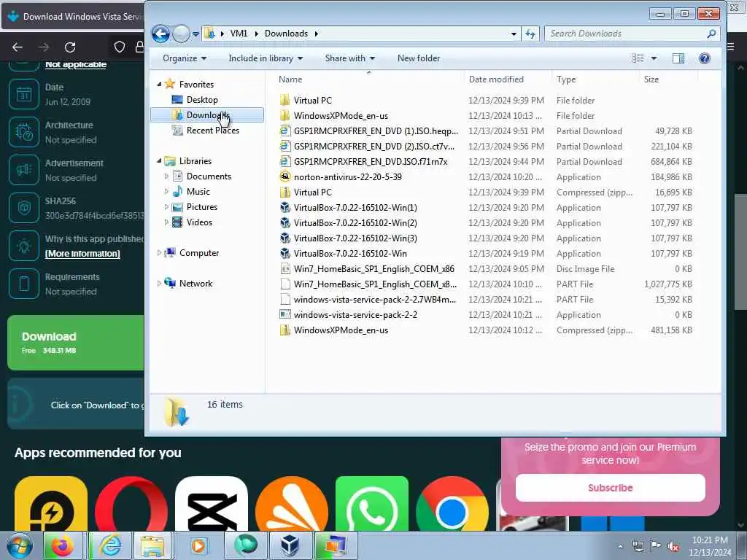This screenshot has width=747, height=560.
Task: Expand the arrow after Downloads in breadcrumb
Action: 317,34
